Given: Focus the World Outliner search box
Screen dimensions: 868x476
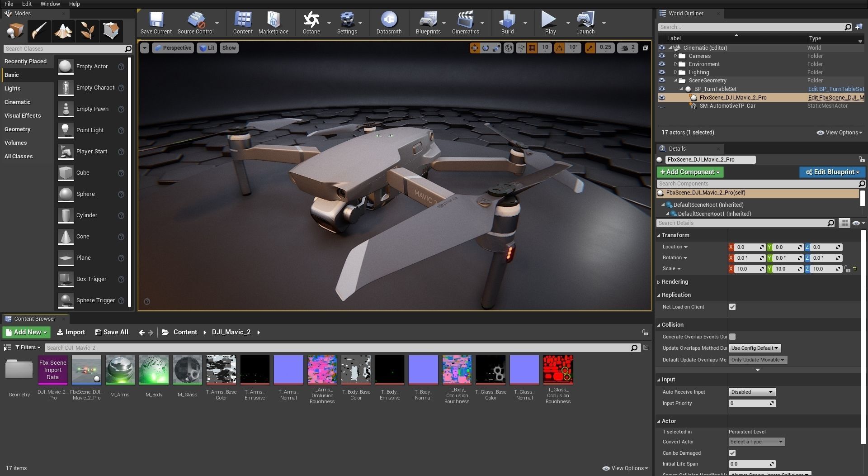Looking at the screenshot, I should [x=755, y=27].
